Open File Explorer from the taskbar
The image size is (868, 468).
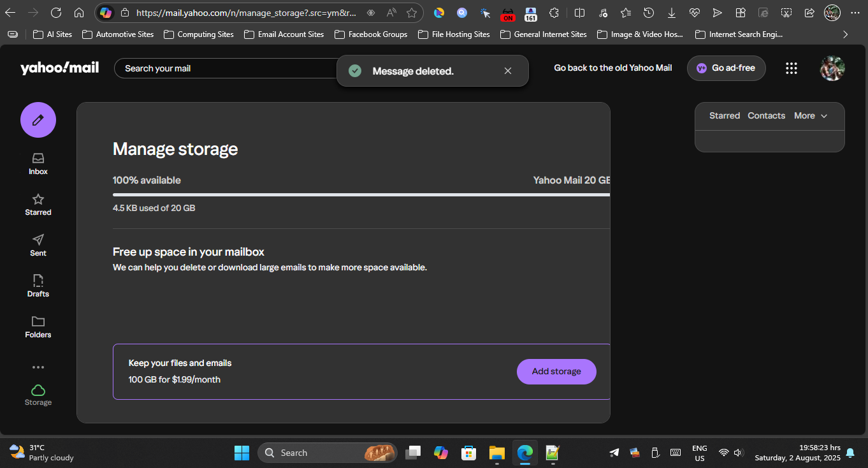497,453
